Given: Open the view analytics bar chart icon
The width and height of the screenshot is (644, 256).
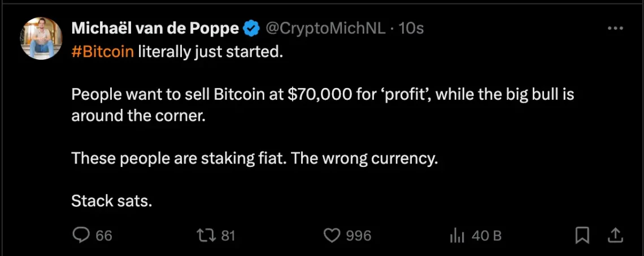Looking at the screenshot, I should [456, 235].
